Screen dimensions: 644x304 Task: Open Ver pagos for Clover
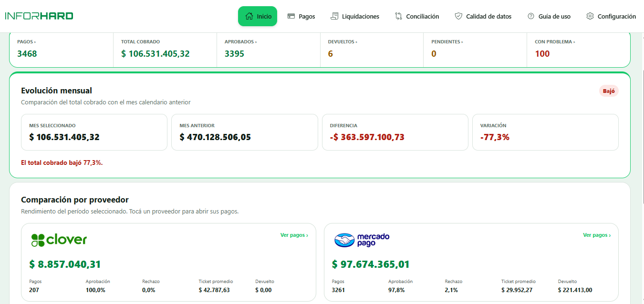[x=294, y=235]
